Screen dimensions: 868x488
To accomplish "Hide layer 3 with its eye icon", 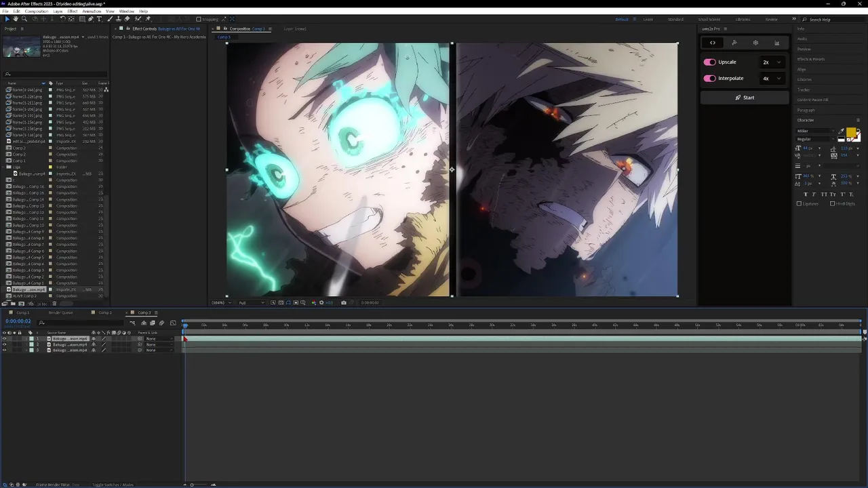I will coord(4,350).
